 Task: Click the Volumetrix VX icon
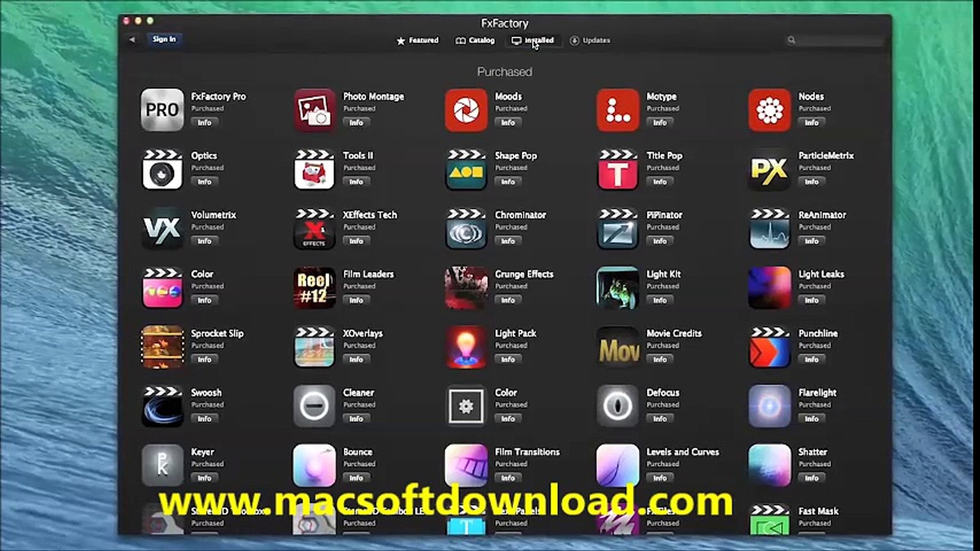(x=162, y=229)
